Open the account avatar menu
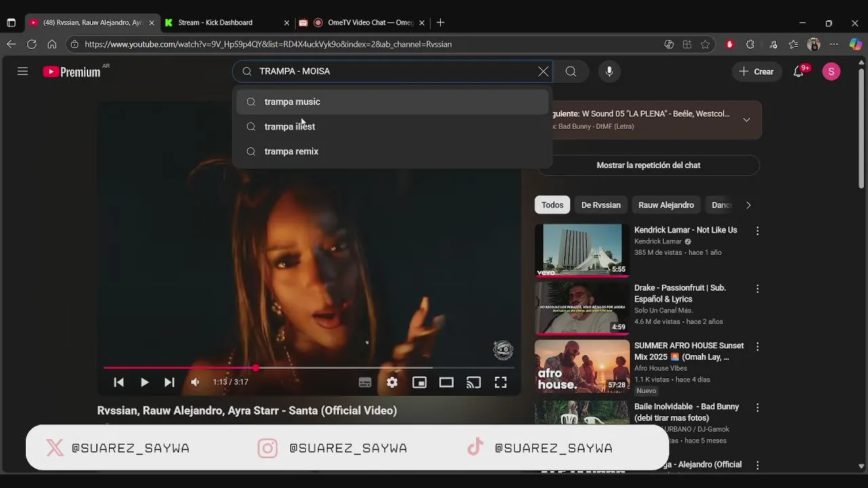The width and height of the screenshot is (868, 488). pyautogui.click(x=831, y=71)
